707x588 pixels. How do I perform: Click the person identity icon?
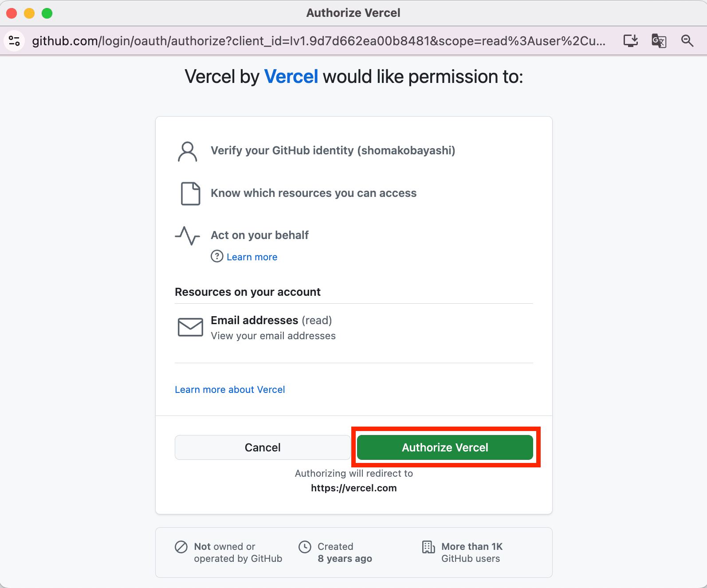pos(188,152)
